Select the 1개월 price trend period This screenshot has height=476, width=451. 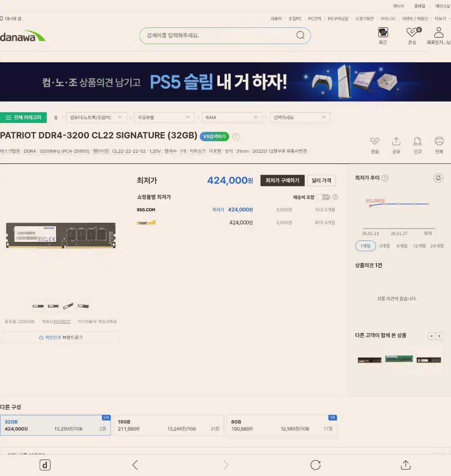[x=365, y=246]
